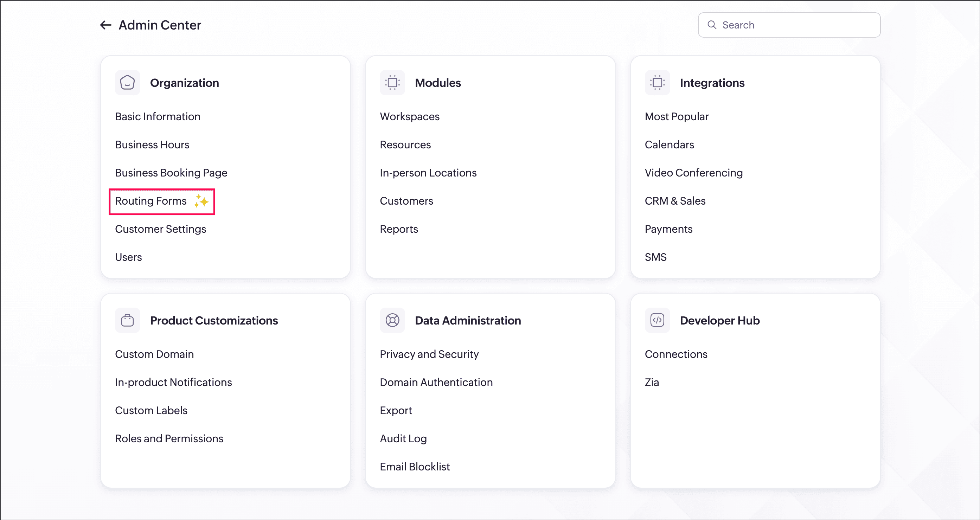The height and width of the screenshot is (520, 980).
Task: Open Custom Labels
Action: coord(151,410)
